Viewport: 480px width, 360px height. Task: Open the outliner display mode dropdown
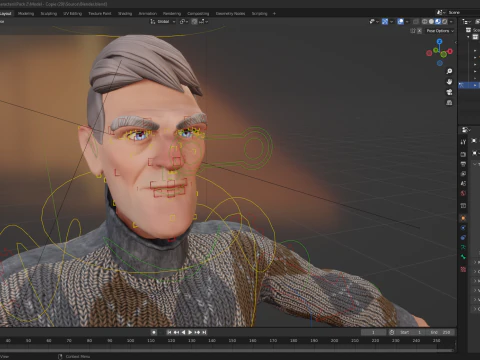[x=466, y=22]
